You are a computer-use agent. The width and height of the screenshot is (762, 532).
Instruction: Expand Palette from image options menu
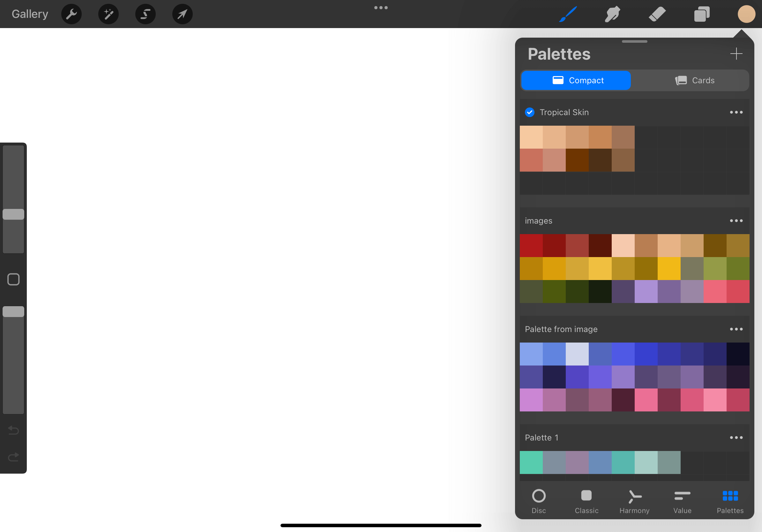click(x=736, y=329)
